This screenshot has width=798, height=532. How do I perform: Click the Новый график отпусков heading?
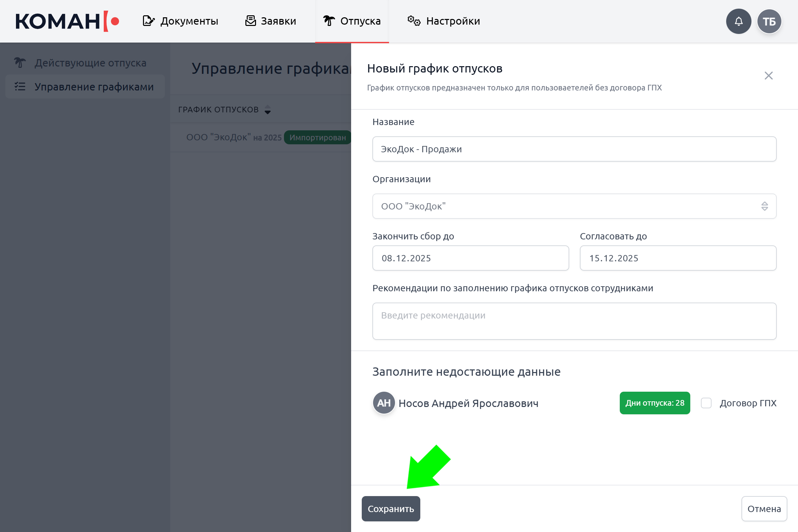tap(435, 68)
